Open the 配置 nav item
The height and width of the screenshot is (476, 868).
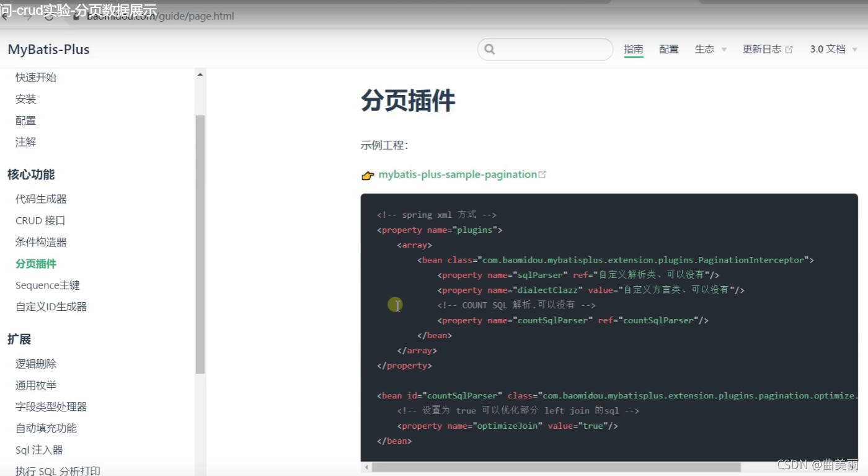pos(669,49)
